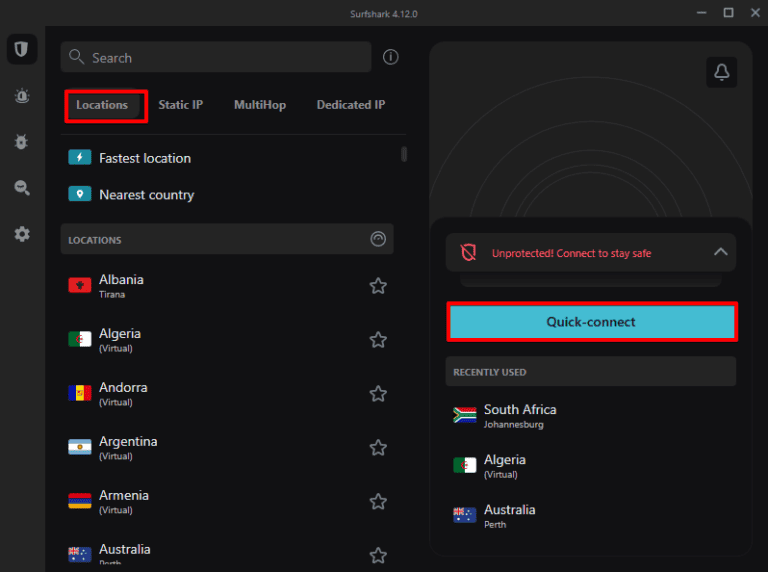This screenshot has height=572, width=768.
Task: Click the notifications bell icon
Action: pyautogui.click(x=721, y=71)
